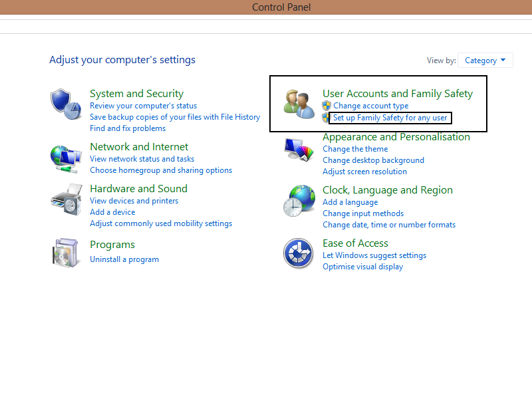532x399 pixels.
Task: Select Change the theme
Action: pos(355,149)
